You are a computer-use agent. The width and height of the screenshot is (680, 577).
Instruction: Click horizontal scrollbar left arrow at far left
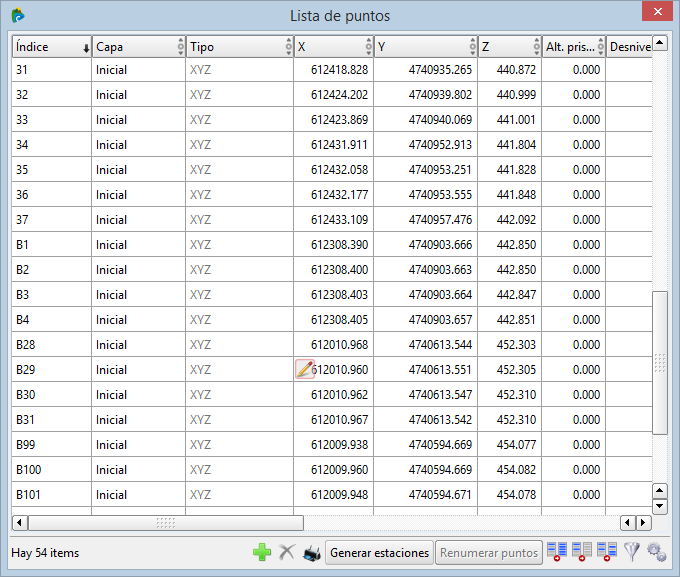click(x=20, y=522)
